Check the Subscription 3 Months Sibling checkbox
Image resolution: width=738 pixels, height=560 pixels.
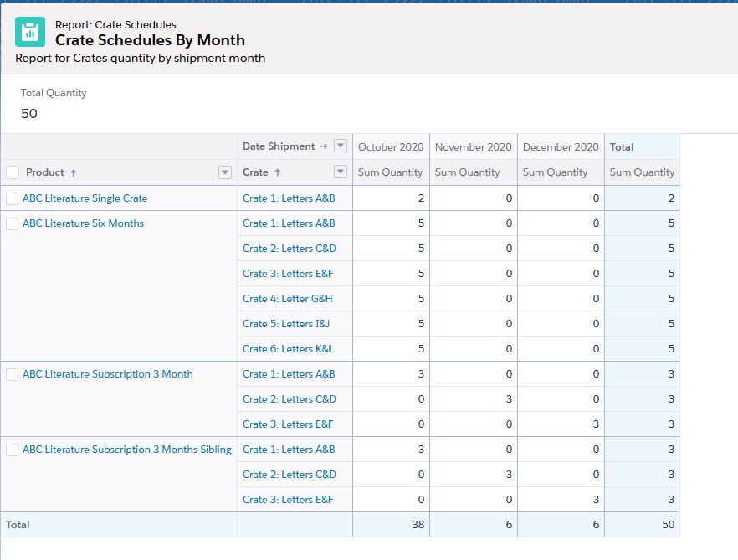click(12, 450)
